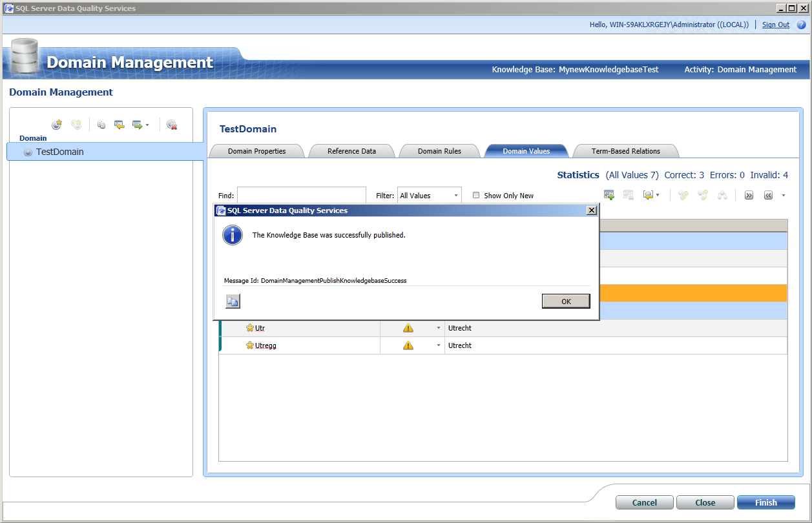Toggle the Show Only New checkbox
This screenshot has width=812, height=523.
476,195
